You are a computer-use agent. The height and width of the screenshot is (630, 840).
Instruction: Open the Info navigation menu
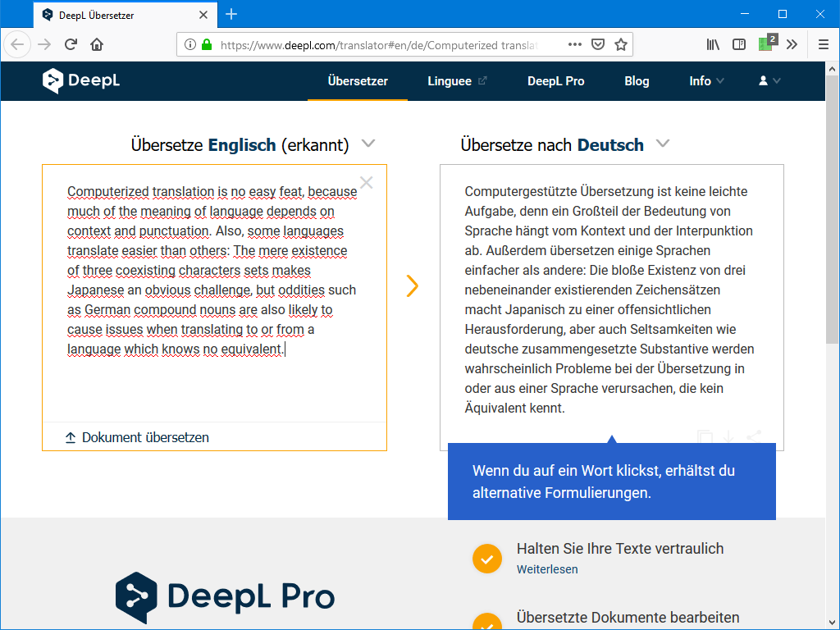[706, 80]
